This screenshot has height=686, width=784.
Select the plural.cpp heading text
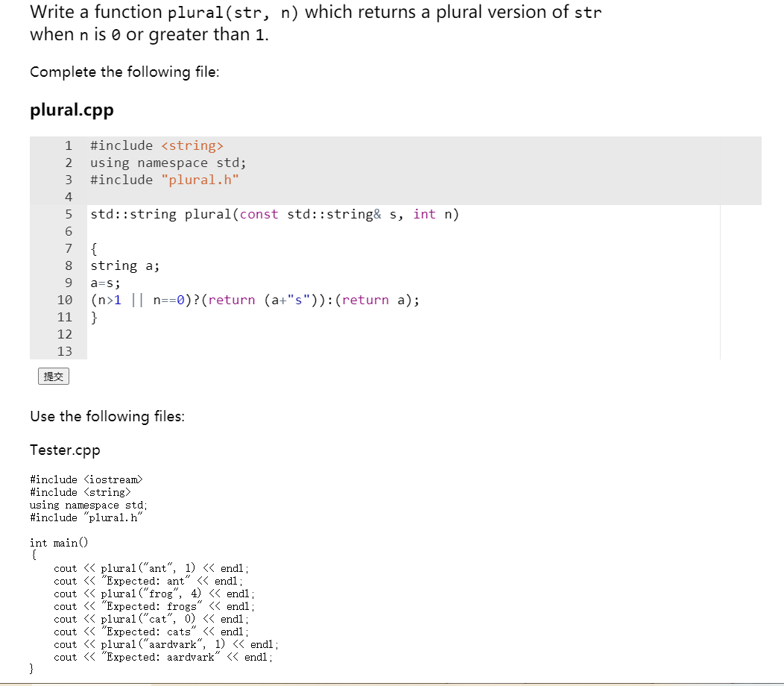(x=72, y=110)
